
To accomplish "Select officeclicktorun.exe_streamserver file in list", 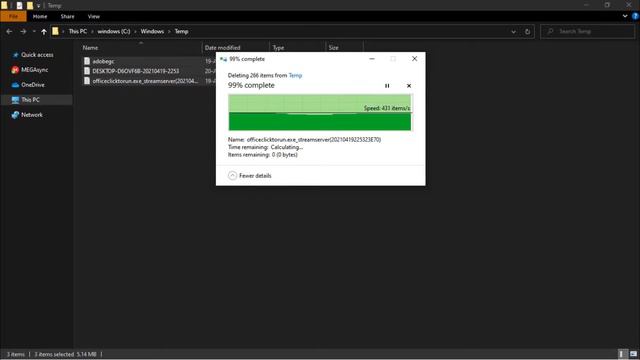I will (145, 81).
